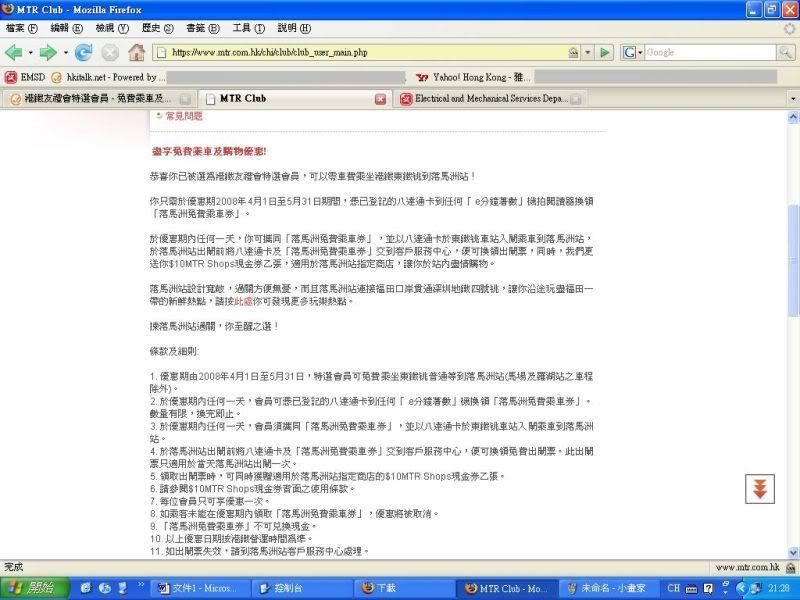Open the Google search engine selector
This screenshot has height=600, width=800.
(x=633, y=52)
